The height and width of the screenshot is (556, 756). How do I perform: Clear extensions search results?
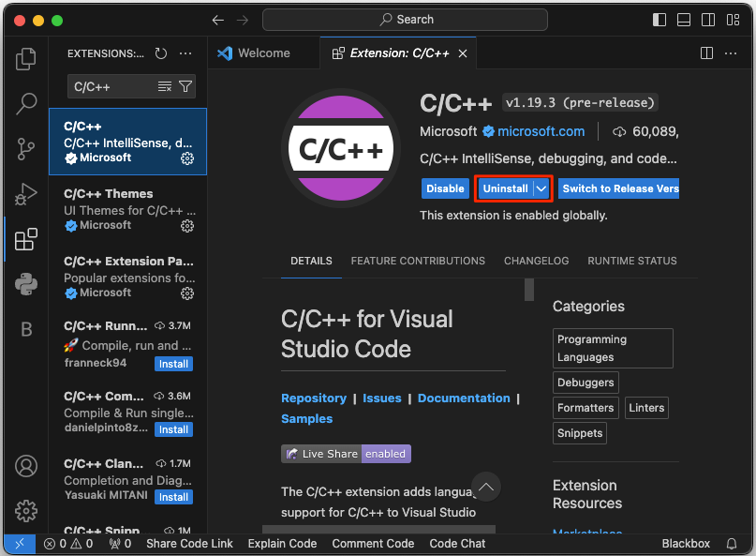click(165, 86)
